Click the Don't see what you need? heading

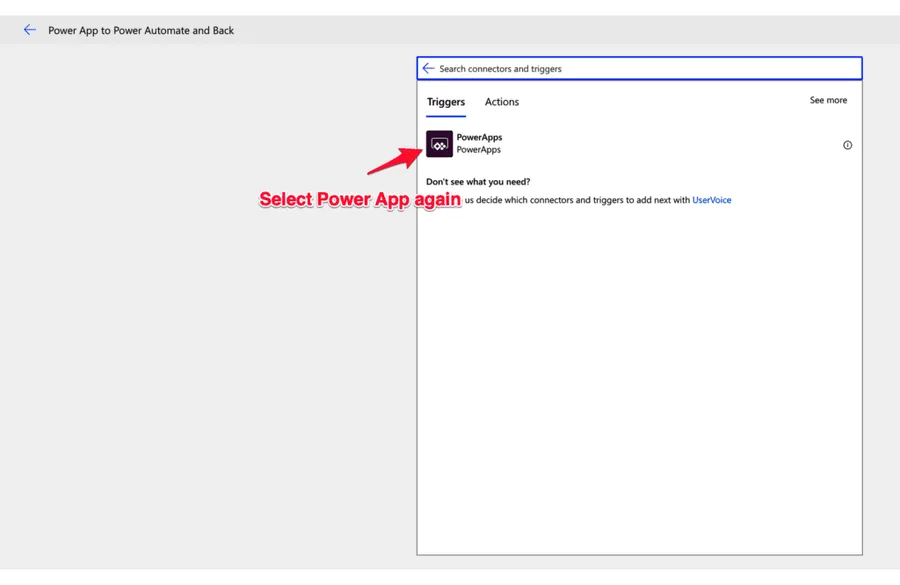point(478,182)
